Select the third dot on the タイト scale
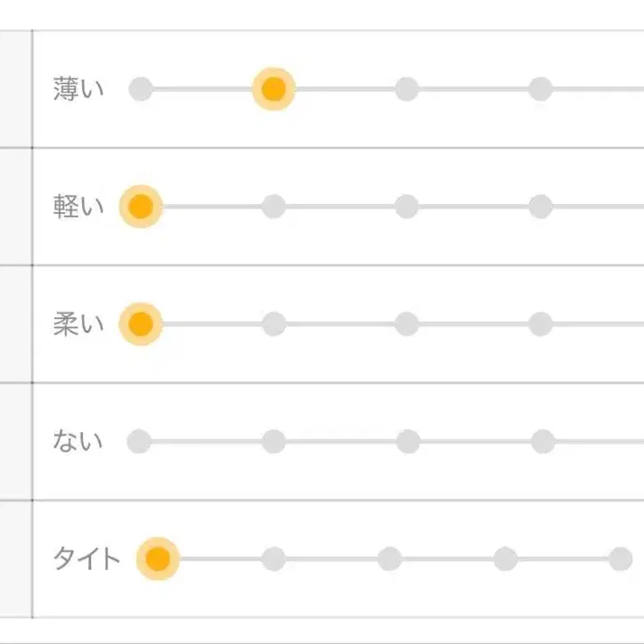644x644 pixels. 389,558
